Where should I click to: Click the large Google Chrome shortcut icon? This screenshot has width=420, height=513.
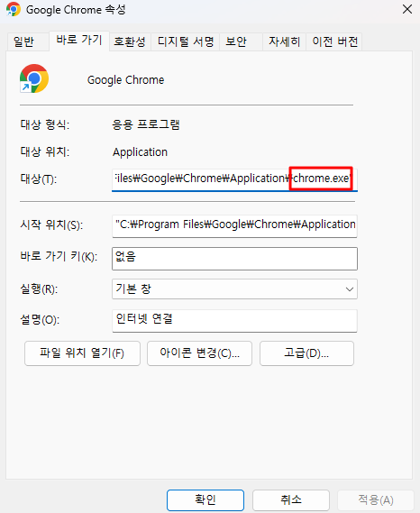pyautogui.click(x=34, y=78)
